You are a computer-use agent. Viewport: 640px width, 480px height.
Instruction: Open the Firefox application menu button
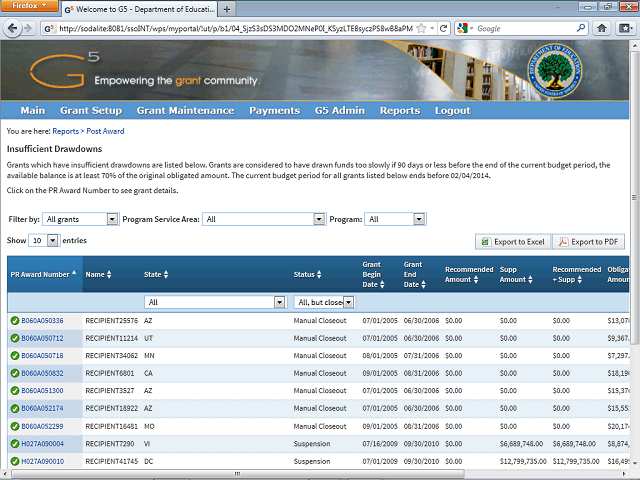click(29, 6)
